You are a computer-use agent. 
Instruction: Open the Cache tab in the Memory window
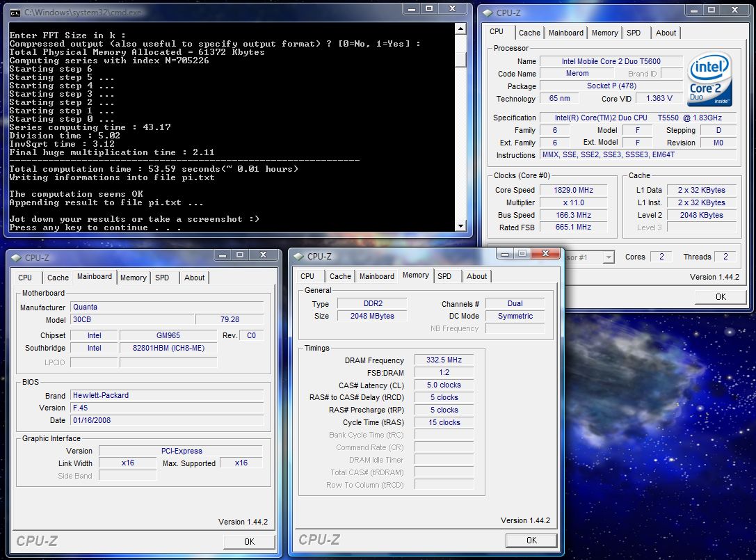[340, 276]
